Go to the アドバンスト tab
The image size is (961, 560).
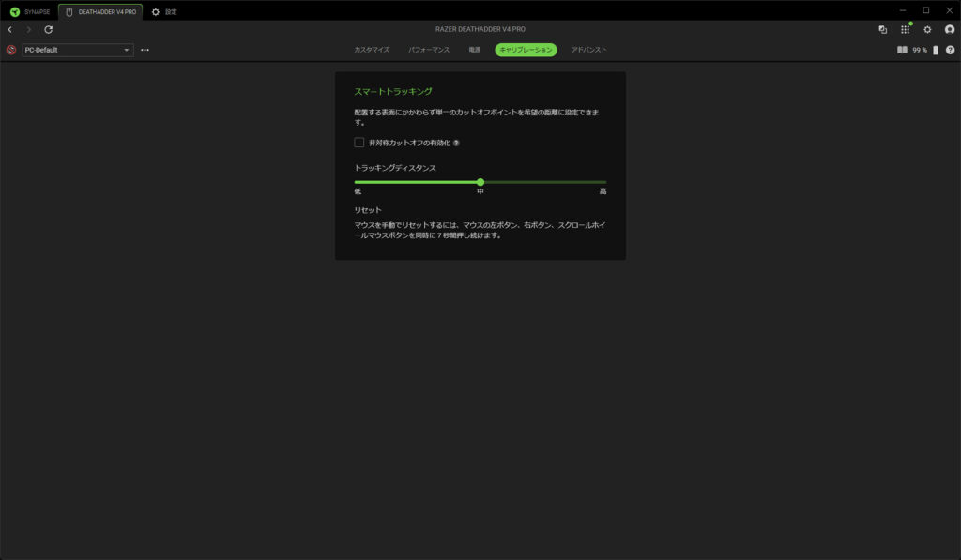(588, 50)
